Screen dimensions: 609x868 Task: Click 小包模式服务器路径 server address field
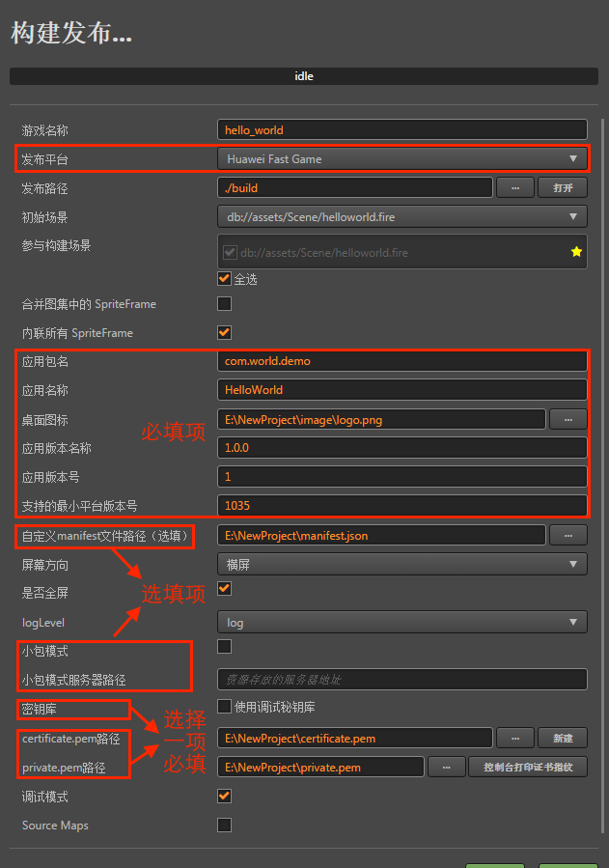coord(402,679)
